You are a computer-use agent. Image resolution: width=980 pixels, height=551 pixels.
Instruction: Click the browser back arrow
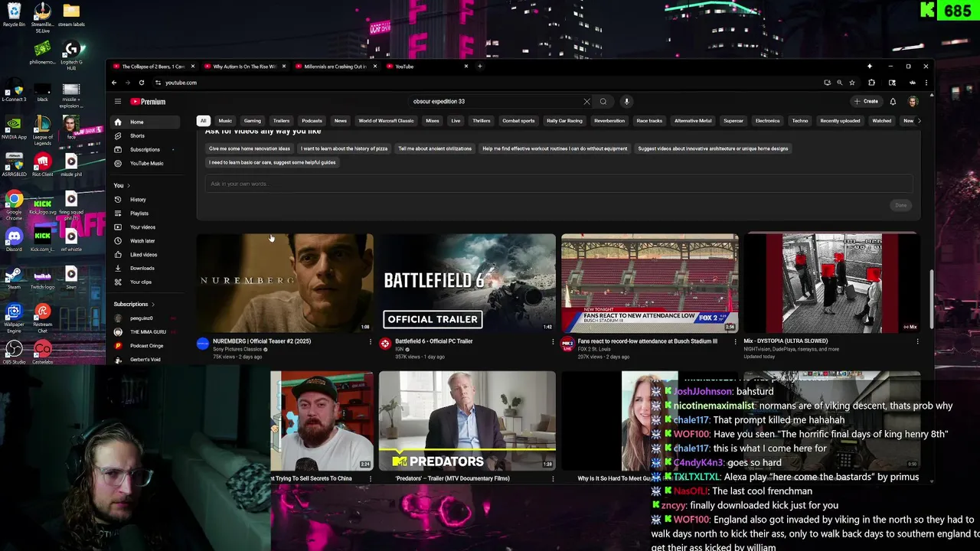click(x=114, y=83)
